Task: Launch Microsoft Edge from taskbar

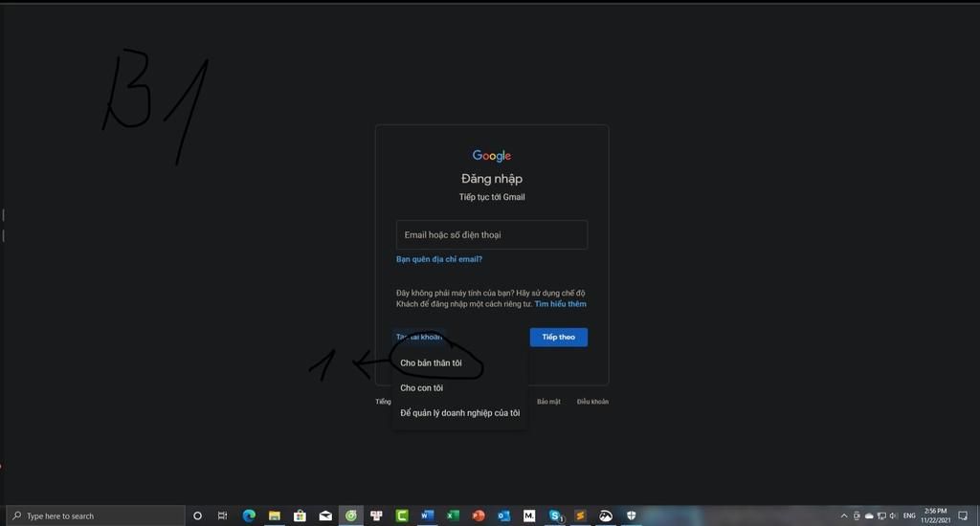Action: [249, 516]
